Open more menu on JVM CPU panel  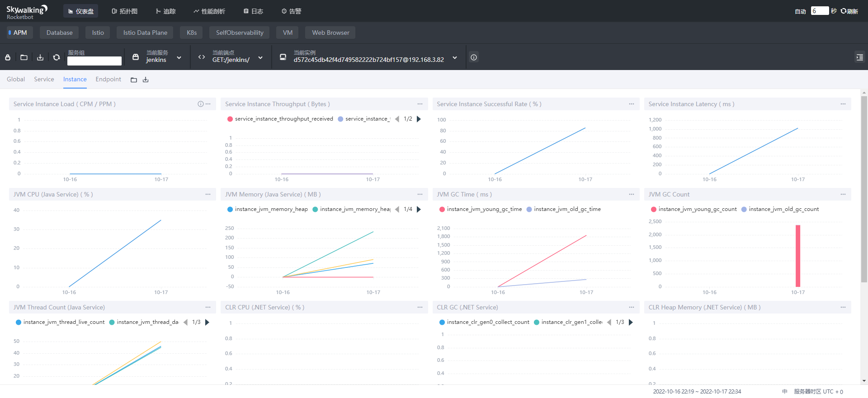point(208,194)
